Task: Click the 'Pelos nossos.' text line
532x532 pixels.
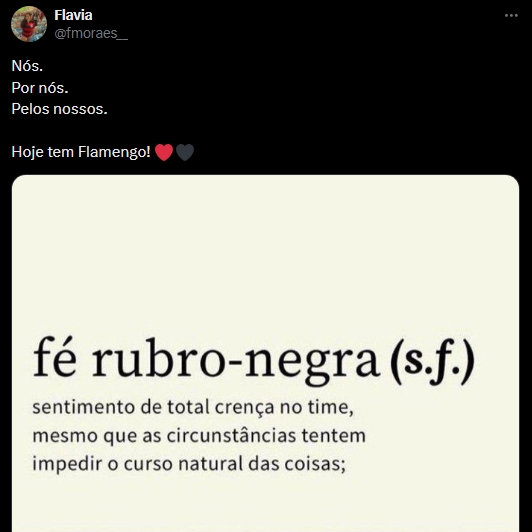Action: [59, 109]
